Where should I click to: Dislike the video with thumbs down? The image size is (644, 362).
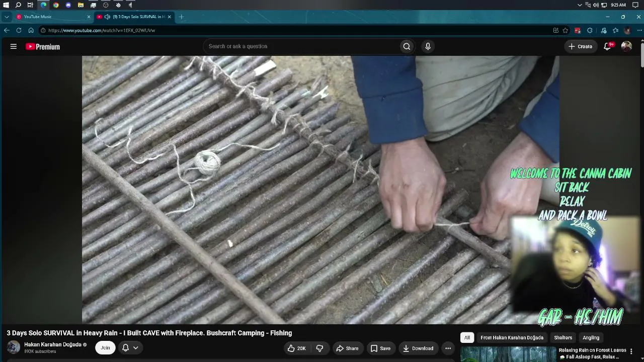pos(319,348)
